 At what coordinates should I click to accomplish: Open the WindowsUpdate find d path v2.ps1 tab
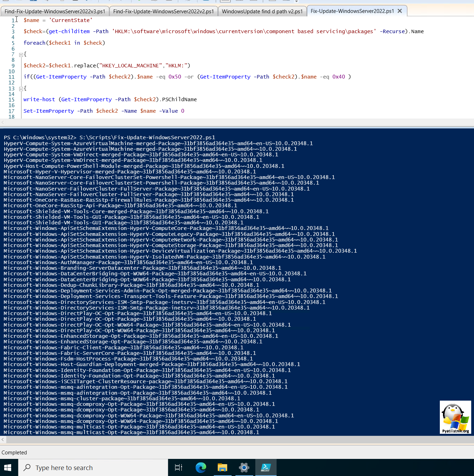point(262,12)
